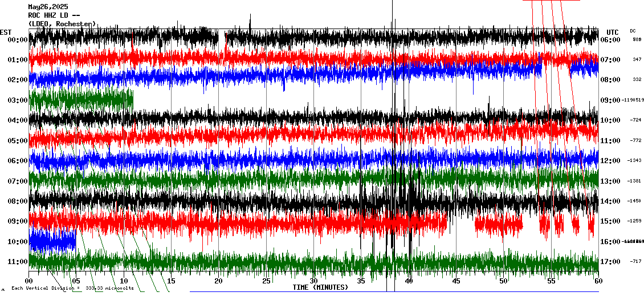Click the Each Vertical Division scale note
644x296 pixels.
point(72,288)
